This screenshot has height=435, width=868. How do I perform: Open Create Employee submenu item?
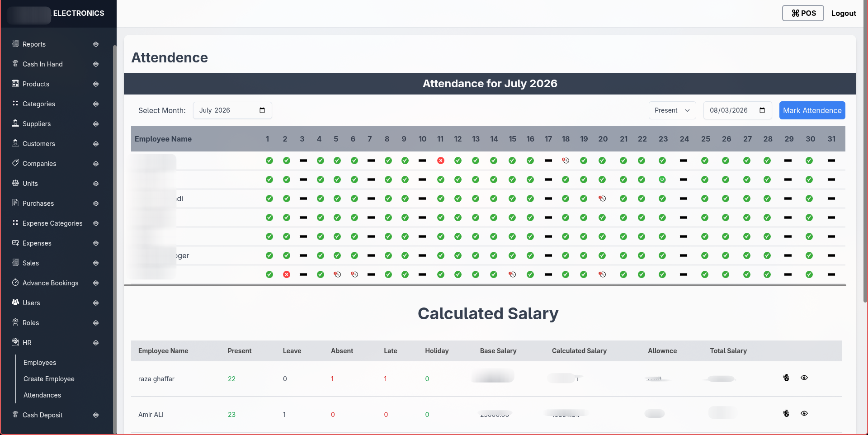coord(49,379)
